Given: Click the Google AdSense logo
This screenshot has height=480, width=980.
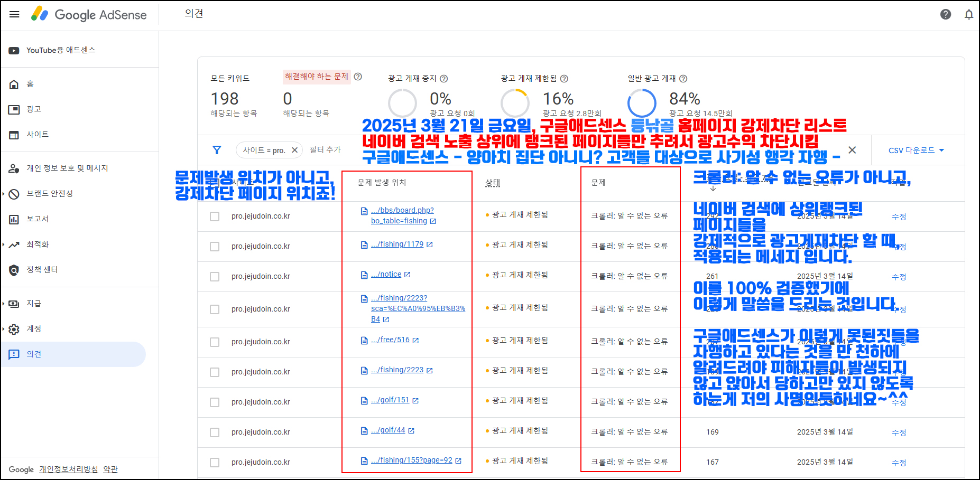Looking at the screenshot, I should tap(89, 14).
